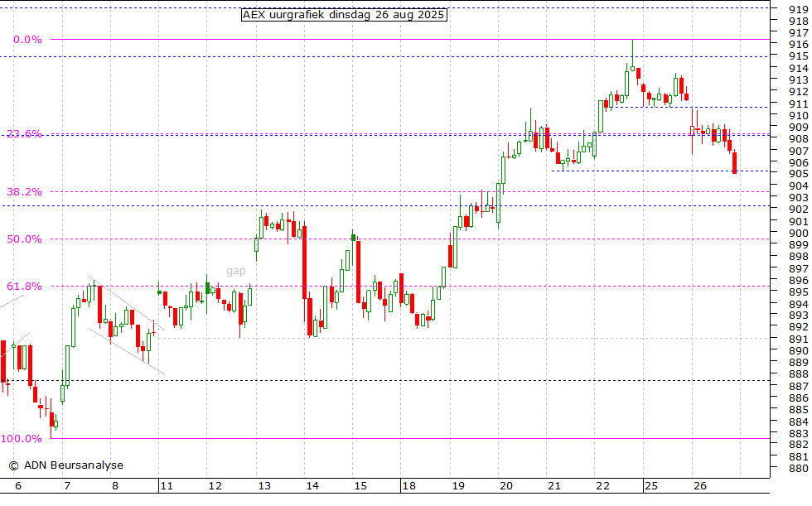This screenshot has height=506, width=812.
Task: Select the 23.6% Fibonacci level label
Action: (24, 133)
